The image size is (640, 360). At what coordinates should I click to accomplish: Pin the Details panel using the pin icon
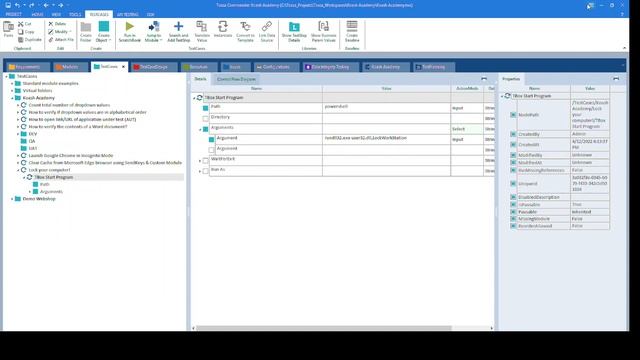484,78
